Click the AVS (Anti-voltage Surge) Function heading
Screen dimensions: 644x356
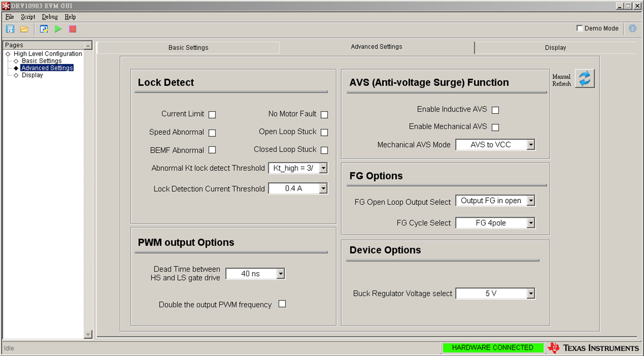pos(429,82)
